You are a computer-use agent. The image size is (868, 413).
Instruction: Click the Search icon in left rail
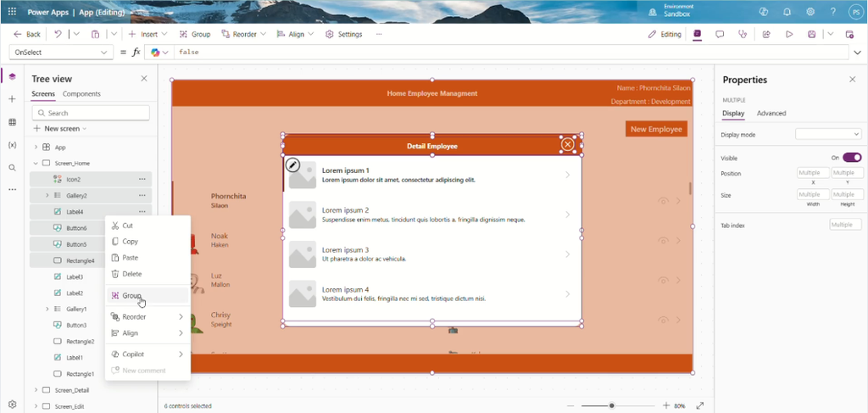[x=12, y=168]
